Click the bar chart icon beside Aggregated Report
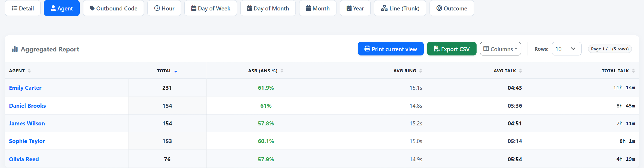Image resolution: width=644 pixels, height=168 pixels. click(15, 49)
